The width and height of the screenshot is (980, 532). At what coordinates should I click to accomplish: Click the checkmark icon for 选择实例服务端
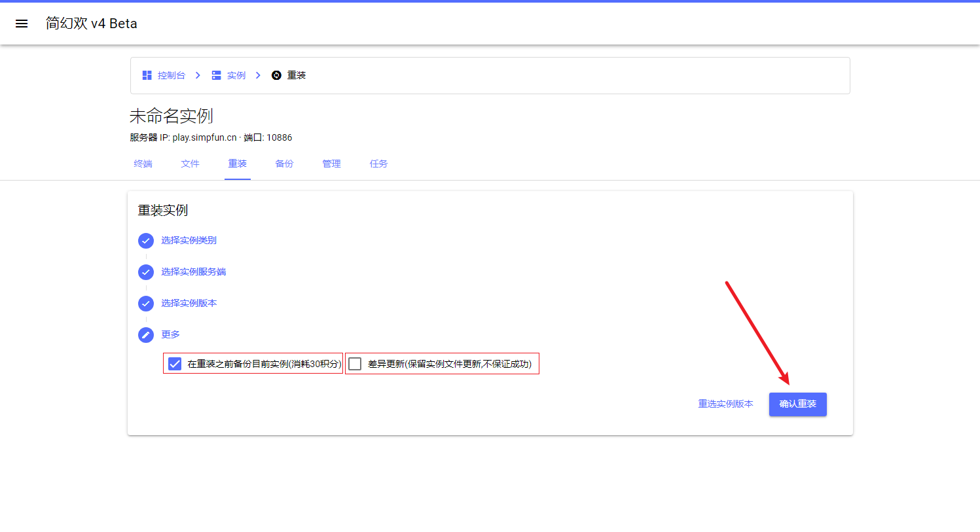tap(146, 272)
